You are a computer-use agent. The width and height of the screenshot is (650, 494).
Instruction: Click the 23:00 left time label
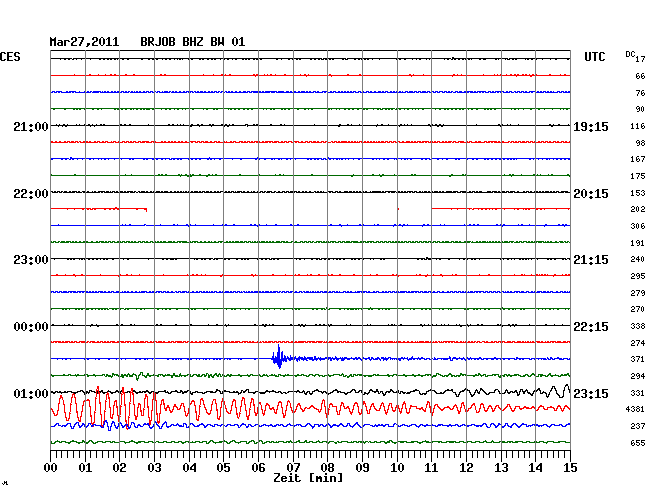pos(31,259)
